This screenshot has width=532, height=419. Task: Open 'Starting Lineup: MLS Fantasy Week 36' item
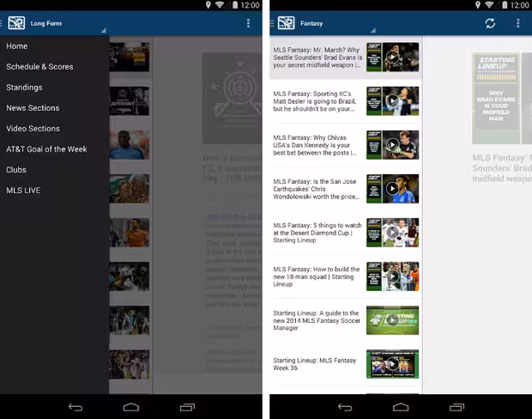[315, 364]
